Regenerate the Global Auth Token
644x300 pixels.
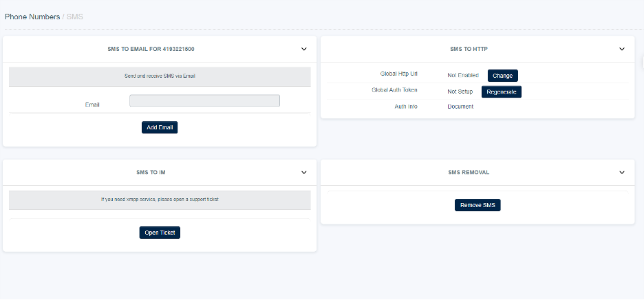[x=501, y=92]
